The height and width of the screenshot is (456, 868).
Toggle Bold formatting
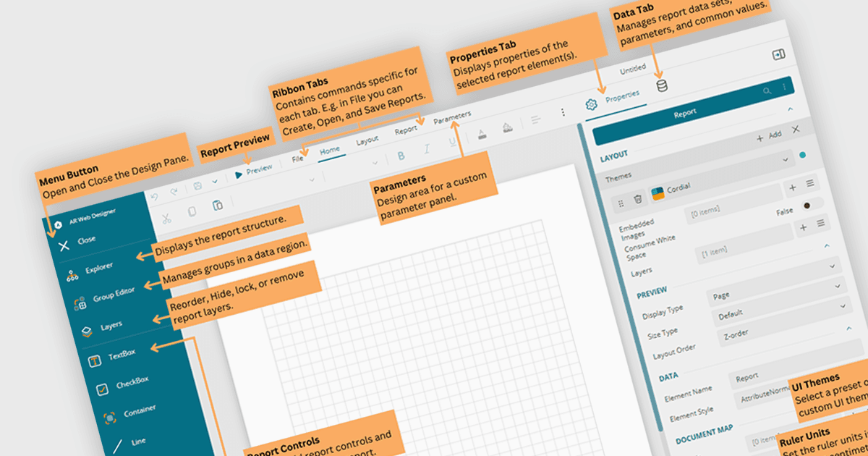tap(401, 156)
